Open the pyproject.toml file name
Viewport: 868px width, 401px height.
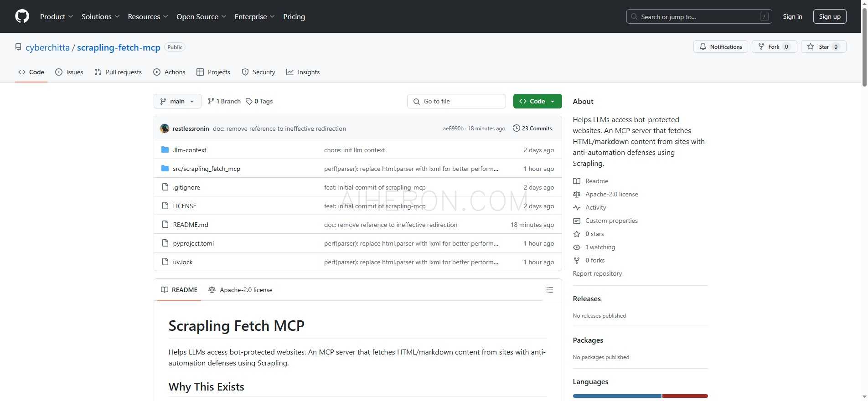[193, 243]
